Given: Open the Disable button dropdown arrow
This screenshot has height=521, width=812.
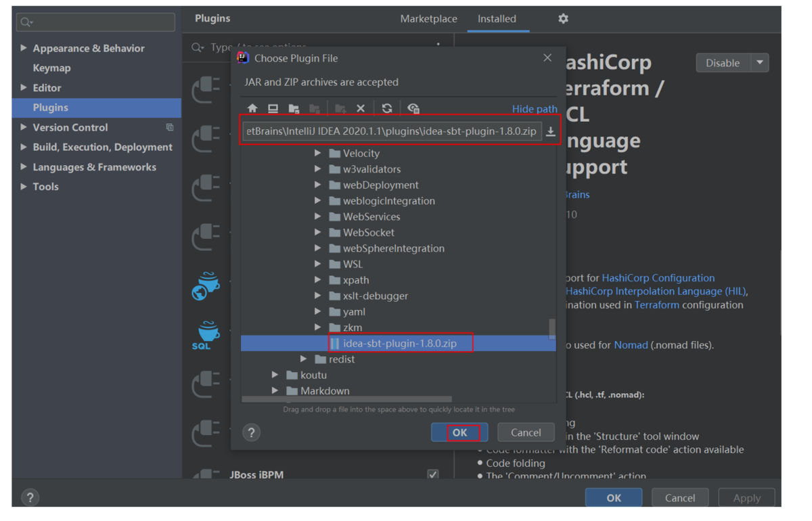Looking at the screenshot, I should [760, 63].
